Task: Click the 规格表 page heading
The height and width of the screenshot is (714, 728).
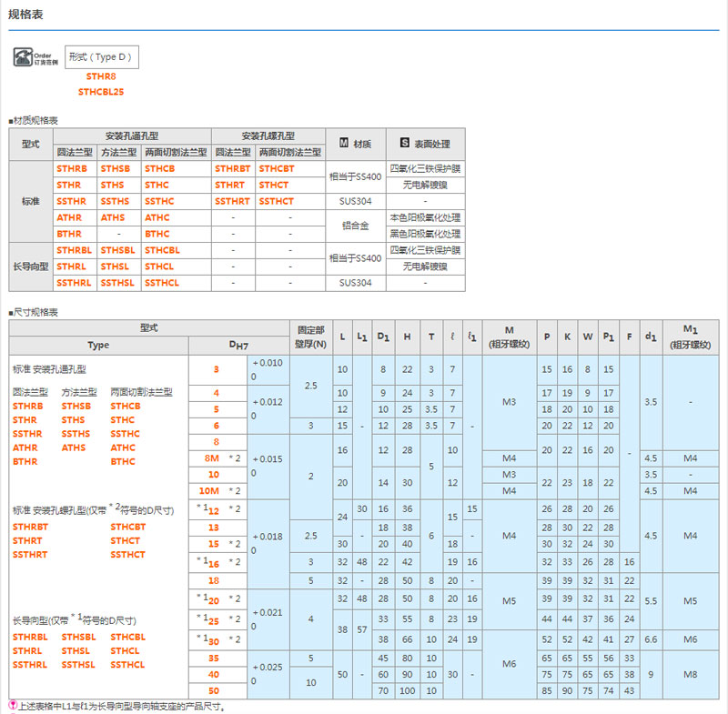Action: pos(25,15)
